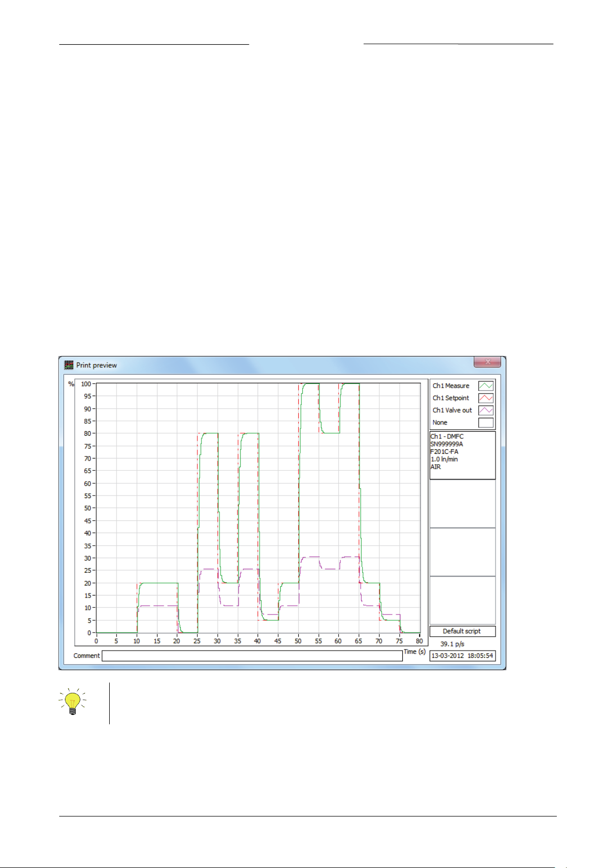The width and height of the screenshot is (614, 868).
Task: Click the 100 value on y-axis
Action: (x=86, y=384)
